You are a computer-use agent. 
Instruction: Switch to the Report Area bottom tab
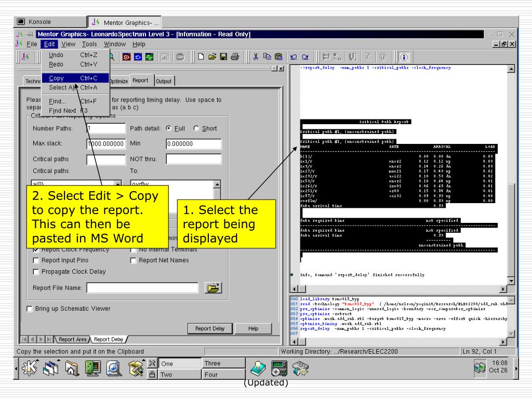click(x=72, y=339)
